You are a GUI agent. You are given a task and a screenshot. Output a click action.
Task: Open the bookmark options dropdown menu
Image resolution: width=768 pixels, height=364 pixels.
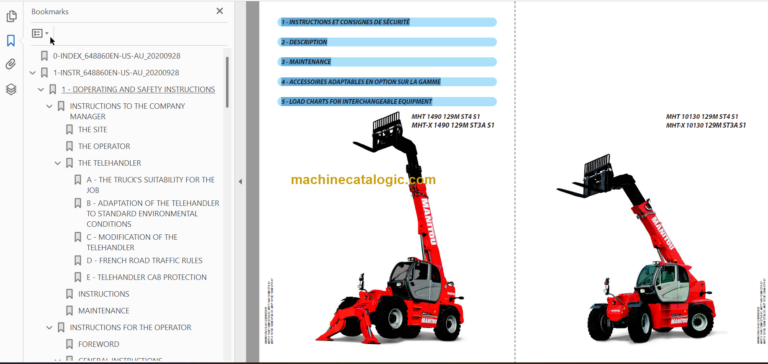pyautogui.click(x=40, y=33)
